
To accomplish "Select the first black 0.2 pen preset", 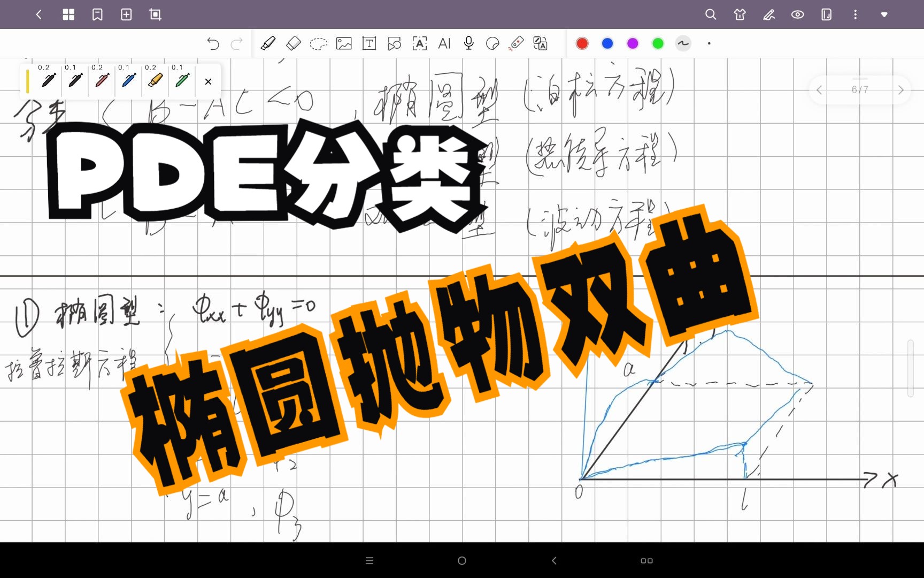I will (x=48, y=80).
